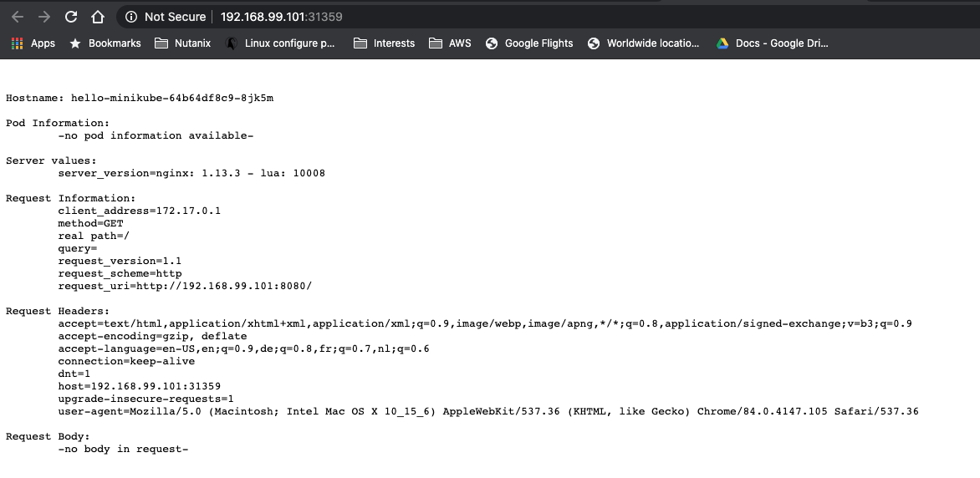
Task: Click the real path=/ line
Action: (94, 236)
